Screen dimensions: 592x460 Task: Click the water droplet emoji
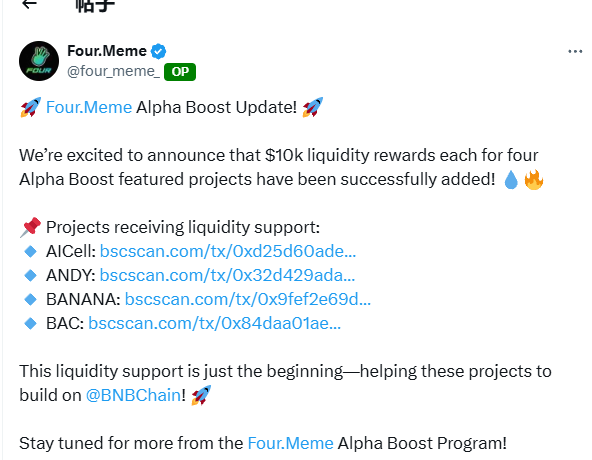511,180
